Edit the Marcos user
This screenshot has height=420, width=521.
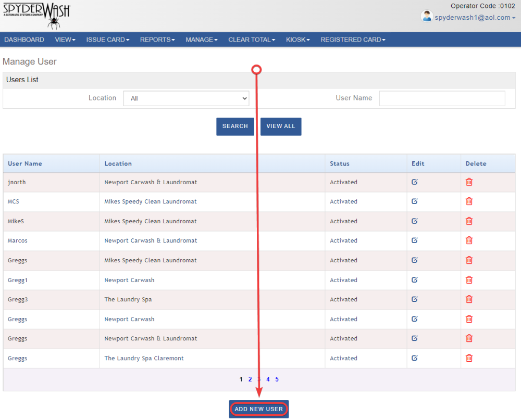(414, 240)
